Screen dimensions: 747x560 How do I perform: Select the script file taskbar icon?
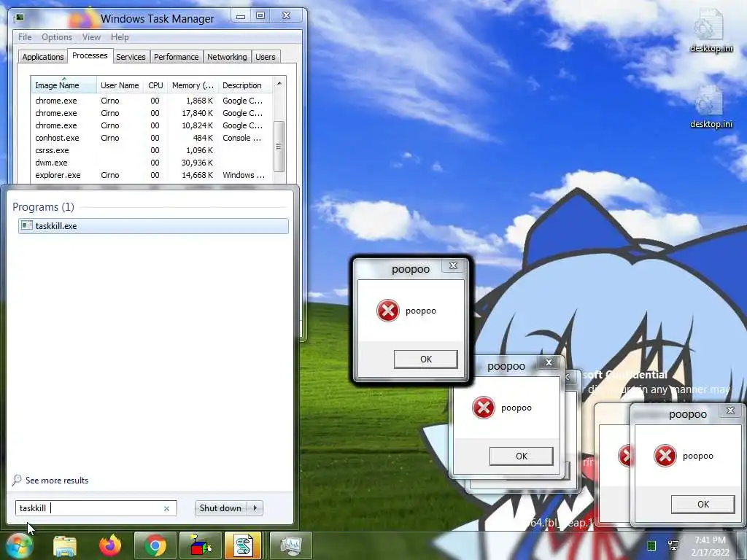point(243,545)
